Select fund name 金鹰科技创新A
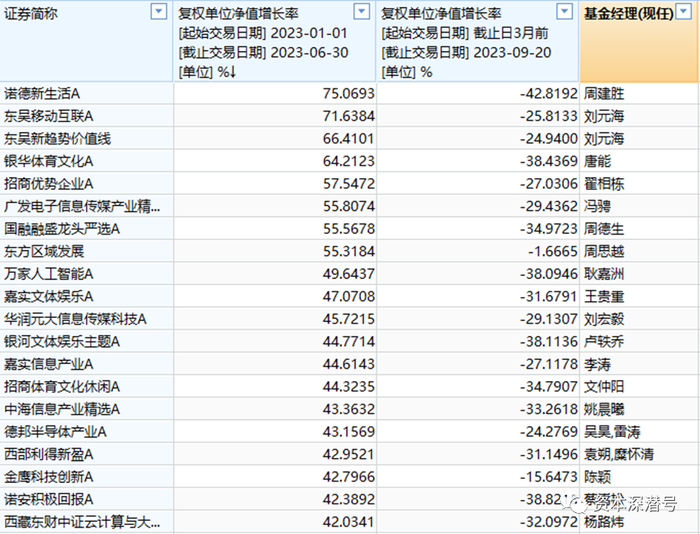Viewport: 700px width, 534px height. coord(49,477)
